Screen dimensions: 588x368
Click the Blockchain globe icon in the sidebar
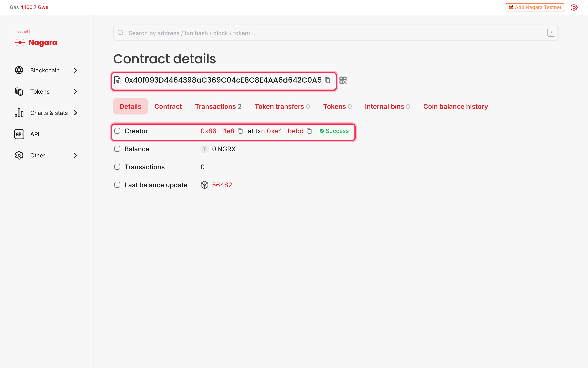click(19, 70)
